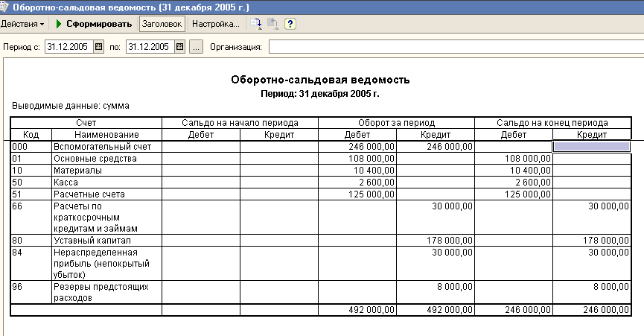Select Нераспределенная прибыль account name
644x336 pixels.
coord(101,264)
